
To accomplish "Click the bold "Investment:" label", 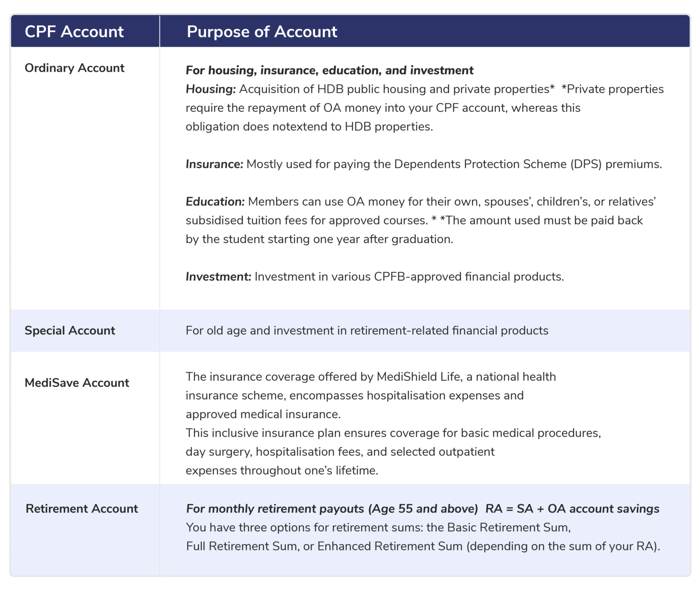I will (218, 277).
